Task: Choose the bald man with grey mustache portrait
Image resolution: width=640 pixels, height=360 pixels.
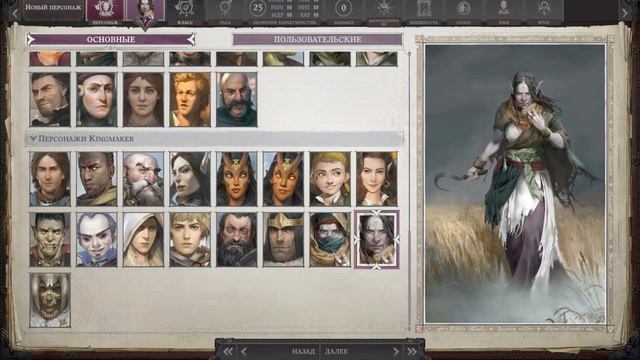Action: pyautogui.click(x=237, y=100)
